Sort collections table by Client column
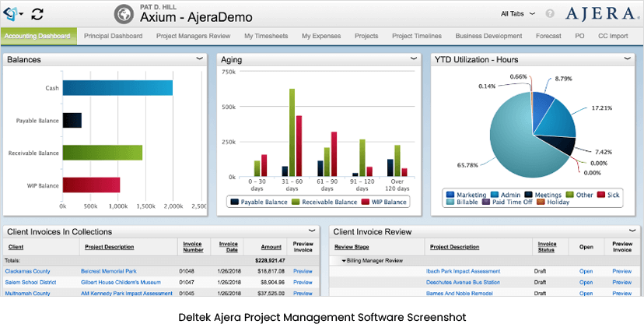644x324 pixels. click(x=16, y=247)
